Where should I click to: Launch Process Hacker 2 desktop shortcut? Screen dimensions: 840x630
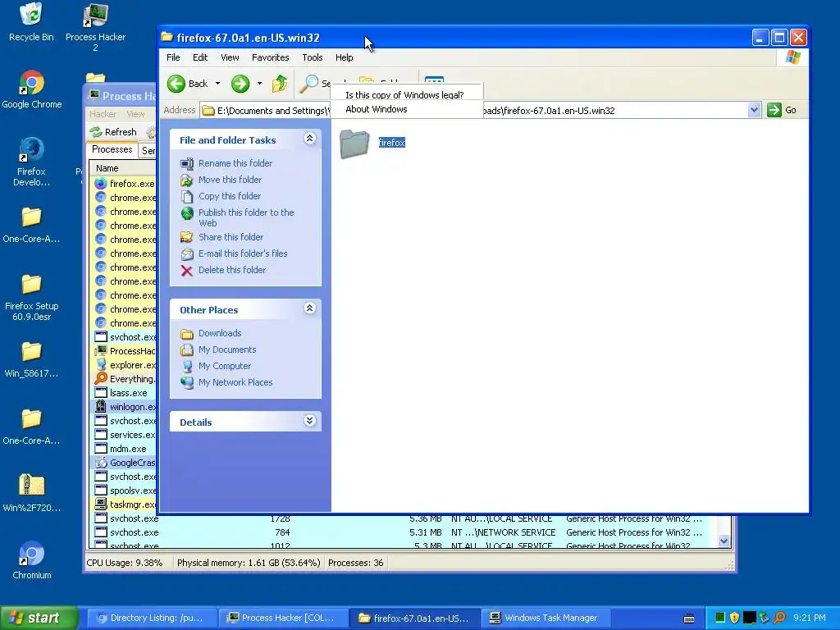(95, 27)
